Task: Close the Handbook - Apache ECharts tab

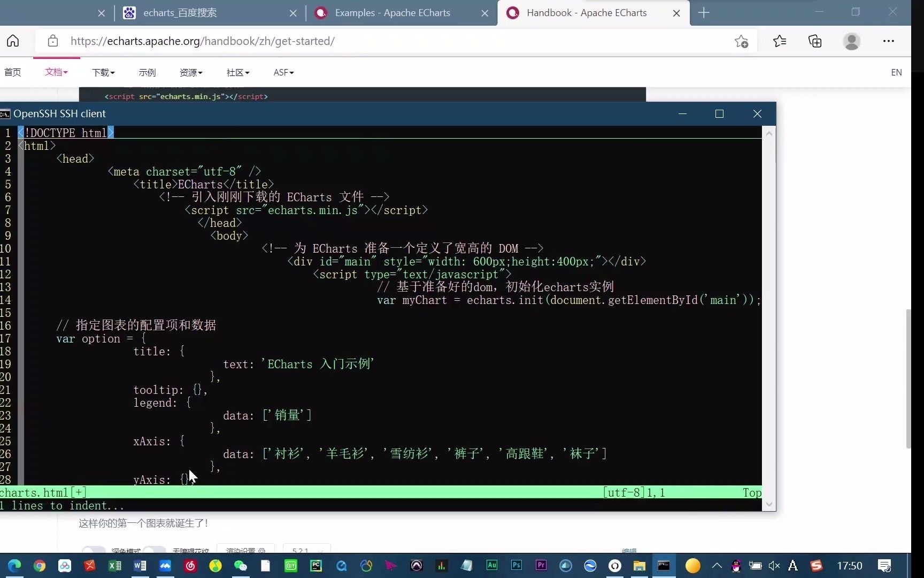Action: pyautogui.click(x=676, y=13)
